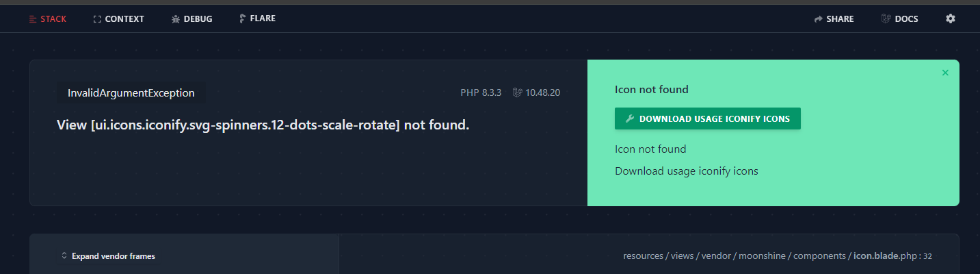Open the settings gear icon
This screenshot has width=980, height=274.
click(x=950, y=18)
